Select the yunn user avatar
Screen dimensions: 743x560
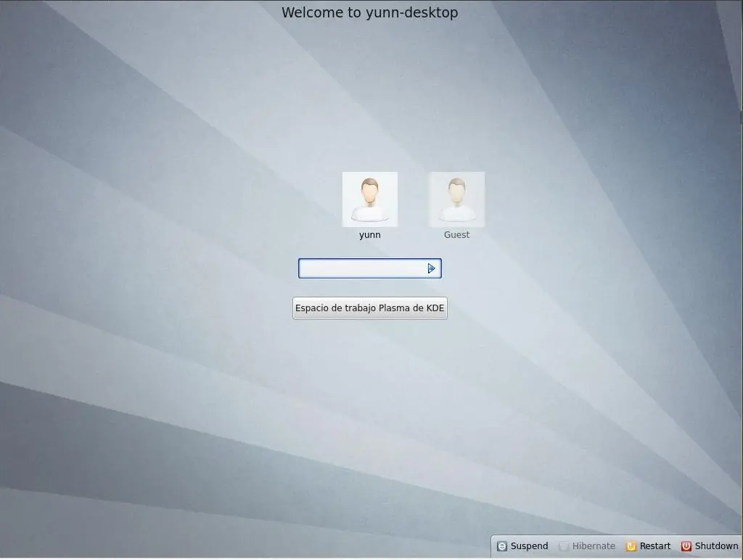coord(369,199)
